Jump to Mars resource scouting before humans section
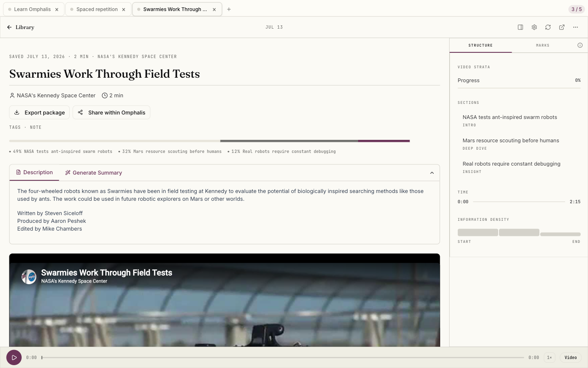 coord(511,144)
